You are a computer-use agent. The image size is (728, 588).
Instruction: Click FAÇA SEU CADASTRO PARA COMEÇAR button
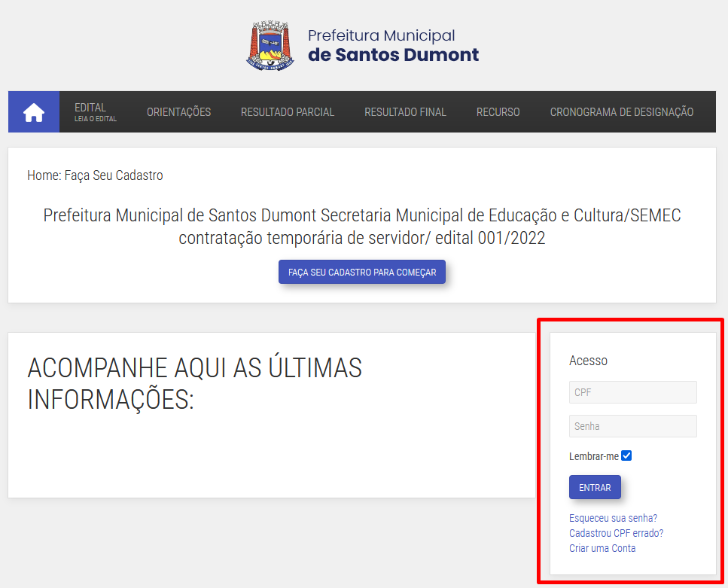click(362, 273)
